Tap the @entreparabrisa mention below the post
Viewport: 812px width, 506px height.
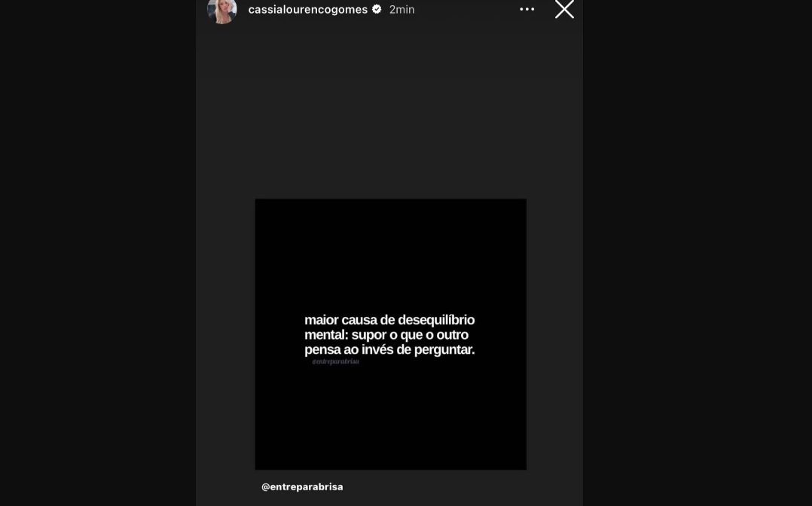tap(302, 487)
